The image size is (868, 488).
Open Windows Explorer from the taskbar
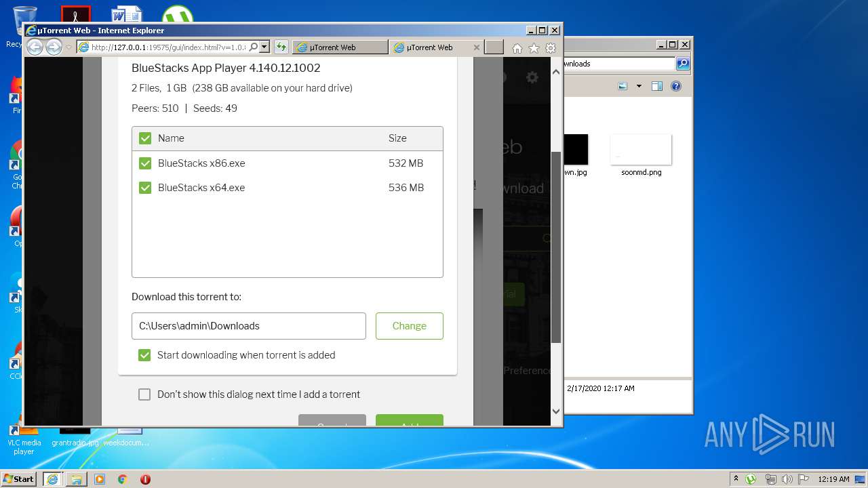click(77, 479)
